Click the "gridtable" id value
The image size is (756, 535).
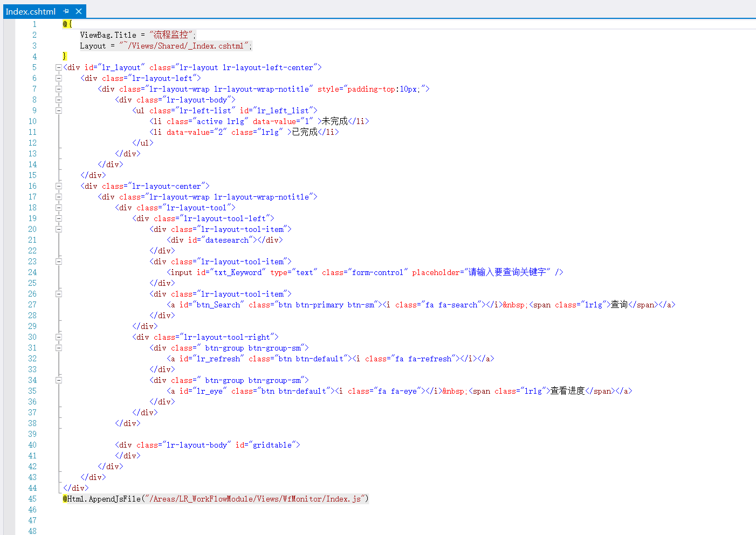[x=272, y=445]
